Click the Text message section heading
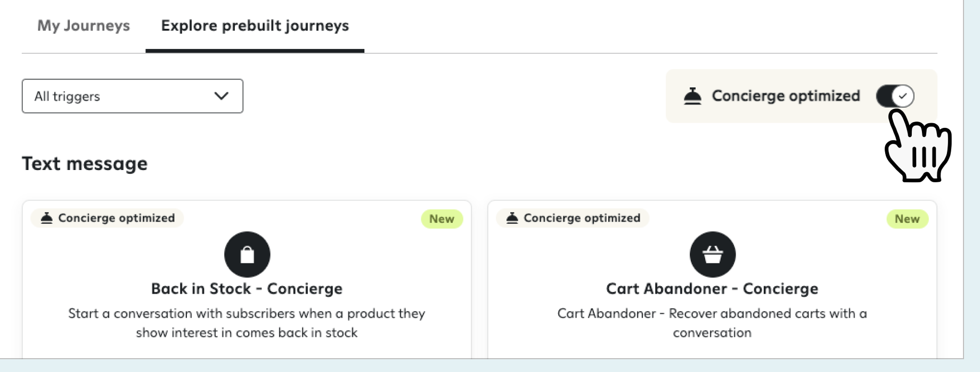Screen dimensions: 980x372 (x=85, y=164)
